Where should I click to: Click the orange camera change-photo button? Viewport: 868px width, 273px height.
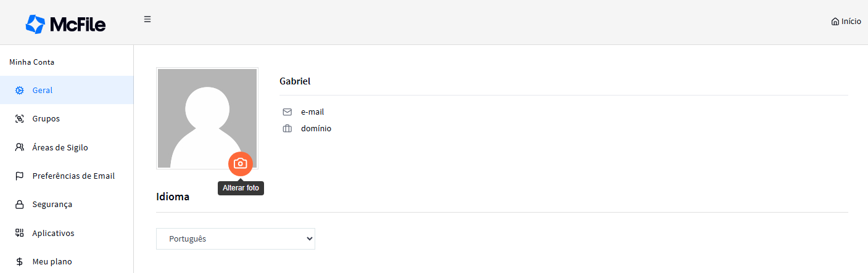click(x=241, y=163)
